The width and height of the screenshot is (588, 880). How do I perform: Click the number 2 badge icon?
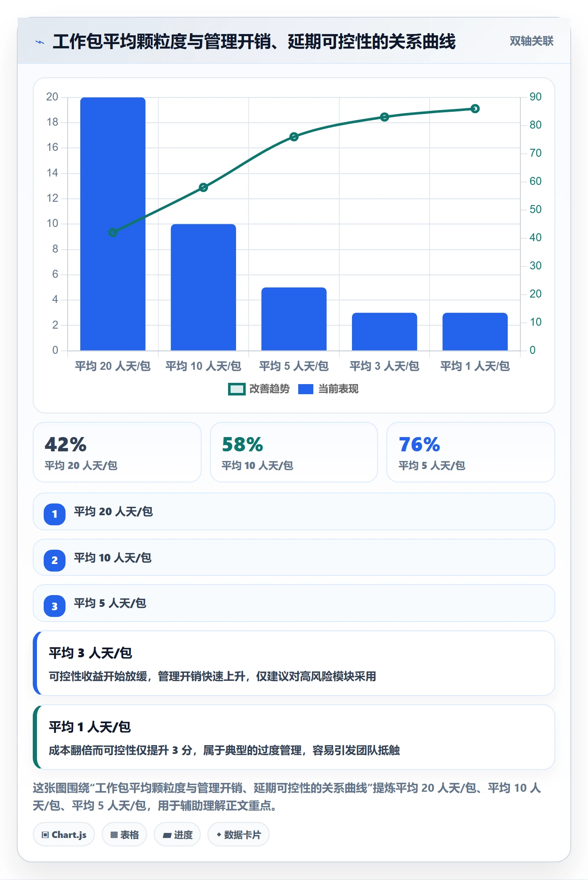(x=55, y=560)
